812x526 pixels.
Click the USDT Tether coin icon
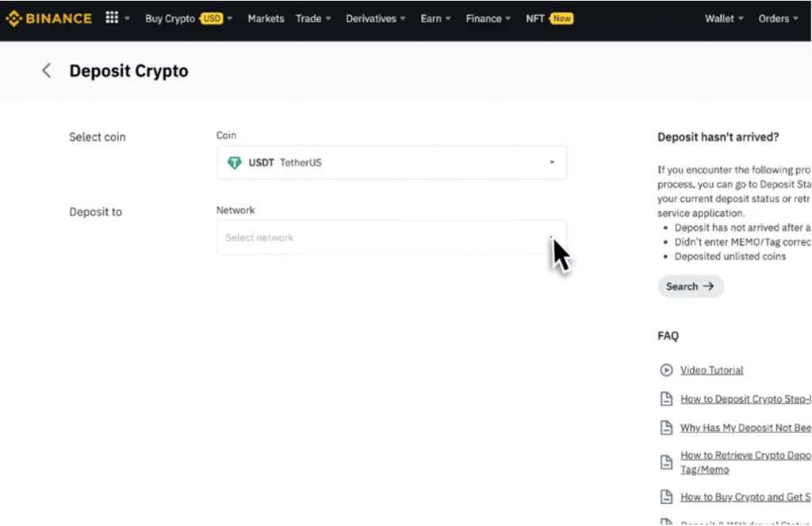coord(235,163)
